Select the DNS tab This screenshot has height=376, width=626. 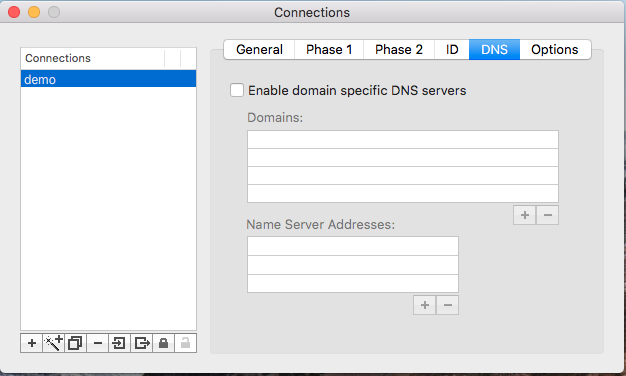tap(494, 49)
